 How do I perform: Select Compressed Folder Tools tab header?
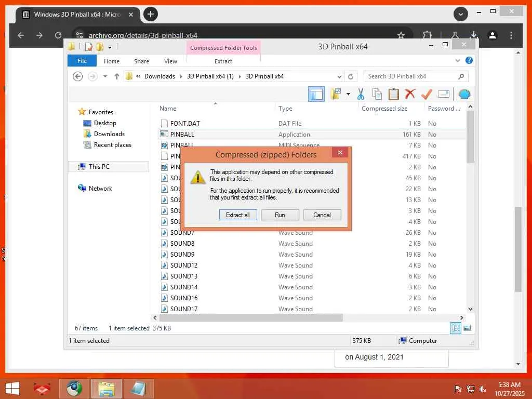click(223, 48)
